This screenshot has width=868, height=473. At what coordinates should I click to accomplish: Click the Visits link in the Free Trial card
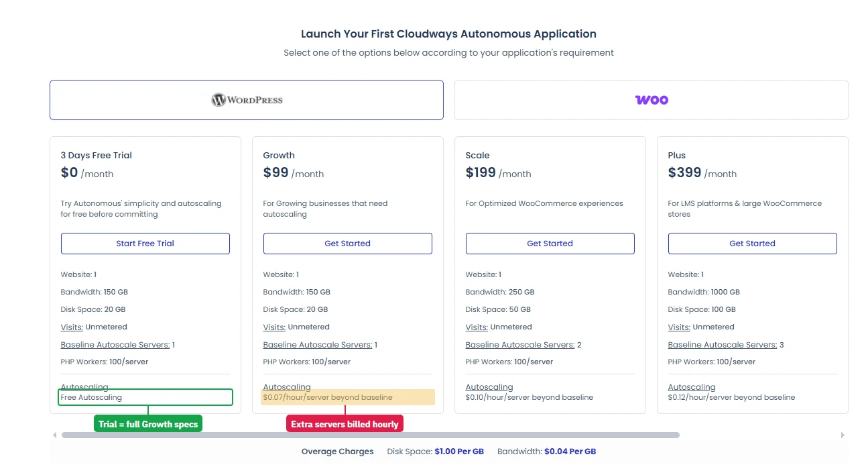click(x=72, y=327)
